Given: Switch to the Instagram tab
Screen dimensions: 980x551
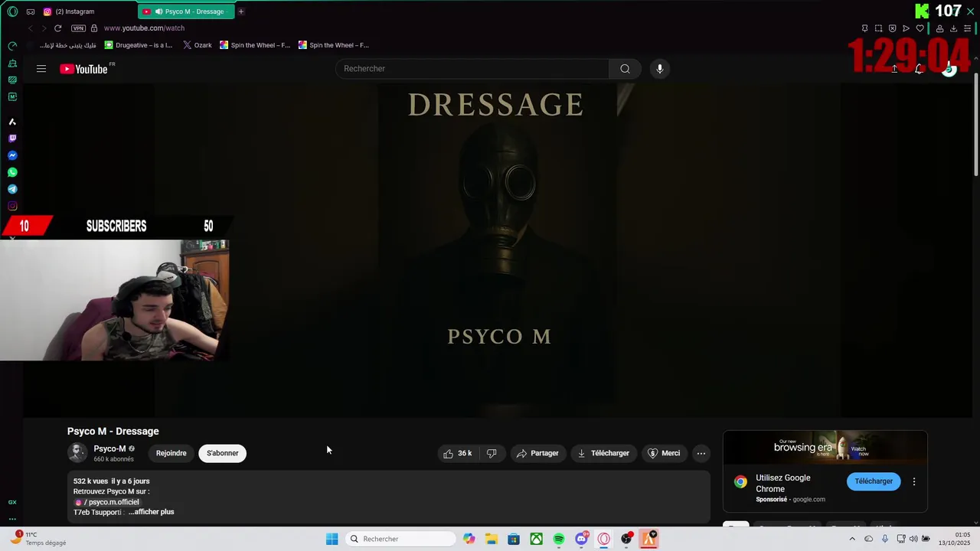Looking at the screenshot, I should pyautogui.click(x=87, y=11).
